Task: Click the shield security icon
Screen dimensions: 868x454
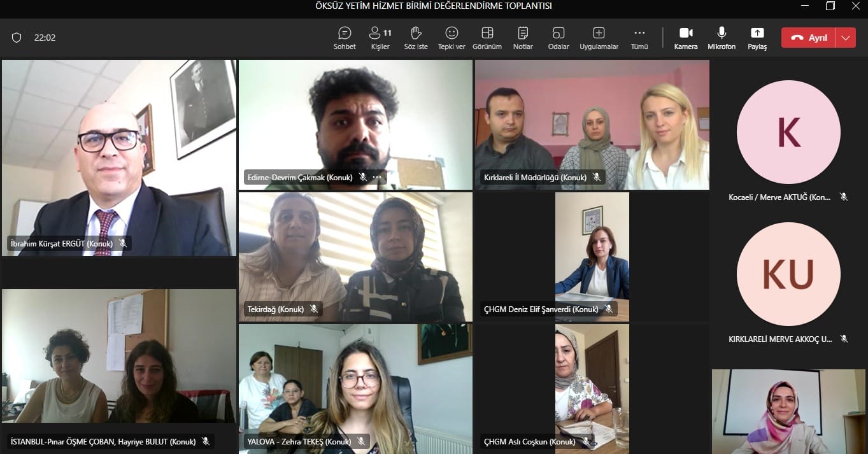Action: coord(17,38)
